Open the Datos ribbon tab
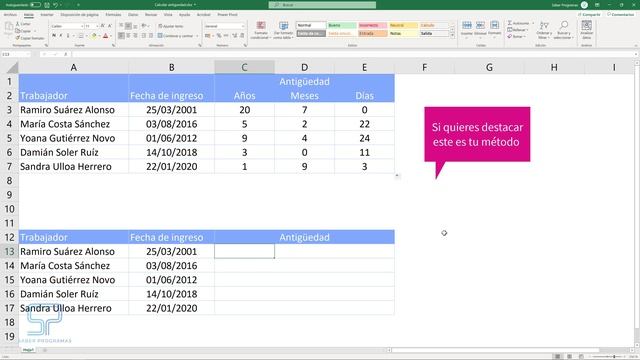Image resolution: width=640 pixels, height=360 pixels. (133, 15)
